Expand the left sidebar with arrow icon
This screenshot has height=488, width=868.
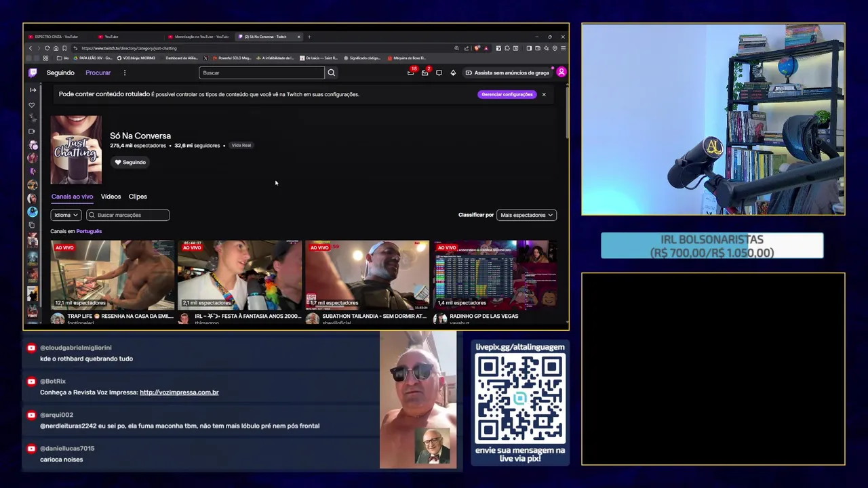coord(33,89)
